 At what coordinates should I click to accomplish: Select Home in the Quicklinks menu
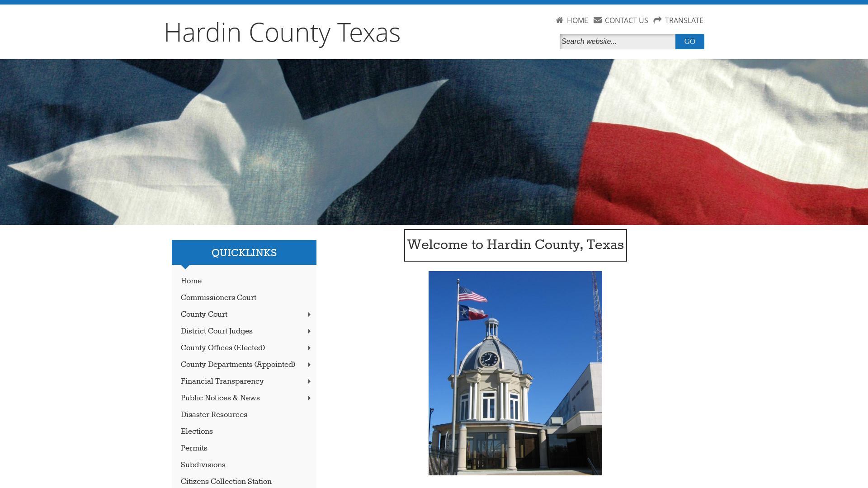click(191, 281)
